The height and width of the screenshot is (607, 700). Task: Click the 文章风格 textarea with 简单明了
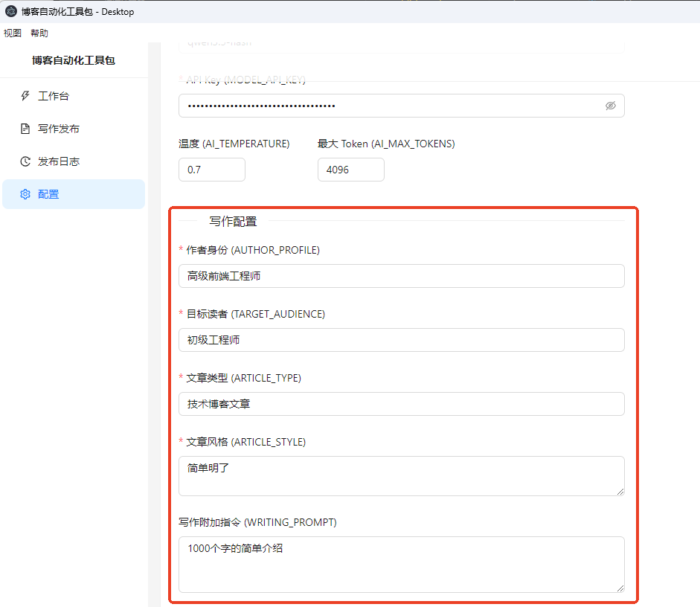click(x=402, y=476)
